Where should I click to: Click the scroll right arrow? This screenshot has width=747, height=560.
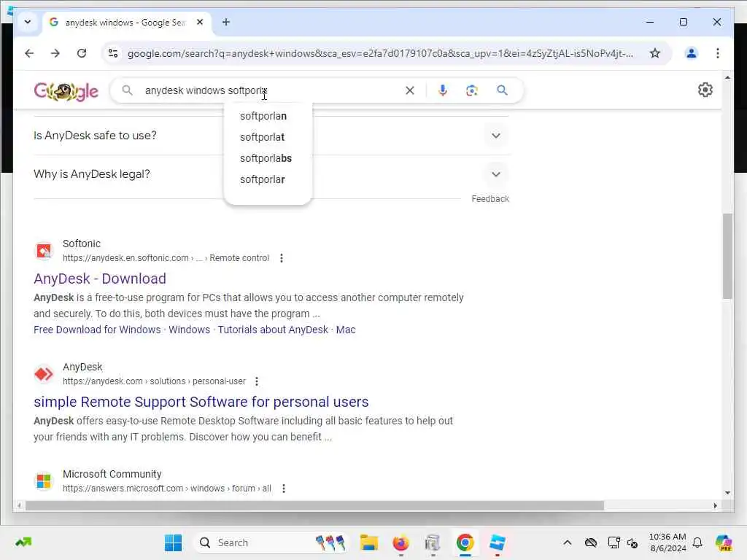click(x=715, y=506)
